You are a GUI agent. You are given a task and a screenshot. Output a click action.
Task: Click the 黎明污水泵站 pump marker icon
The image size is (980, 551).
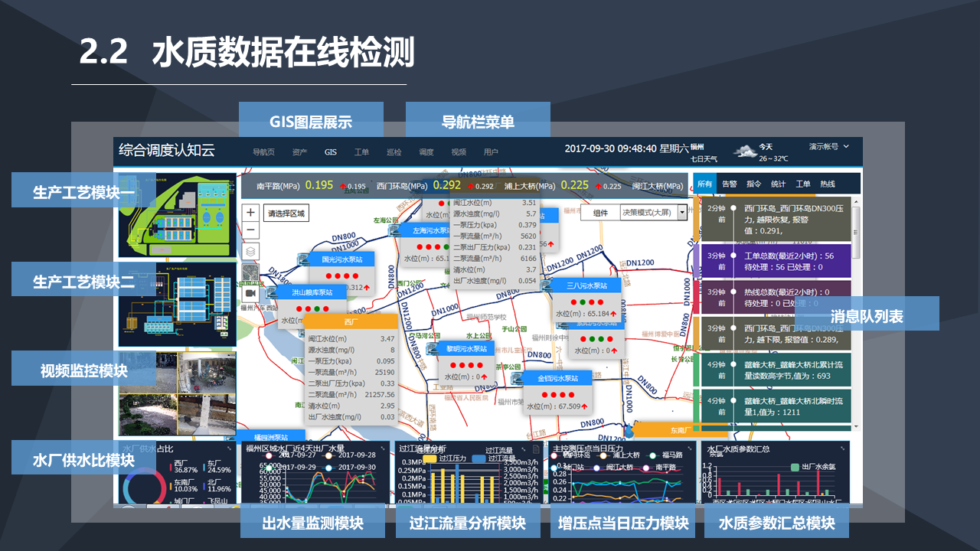click(433, 350)
